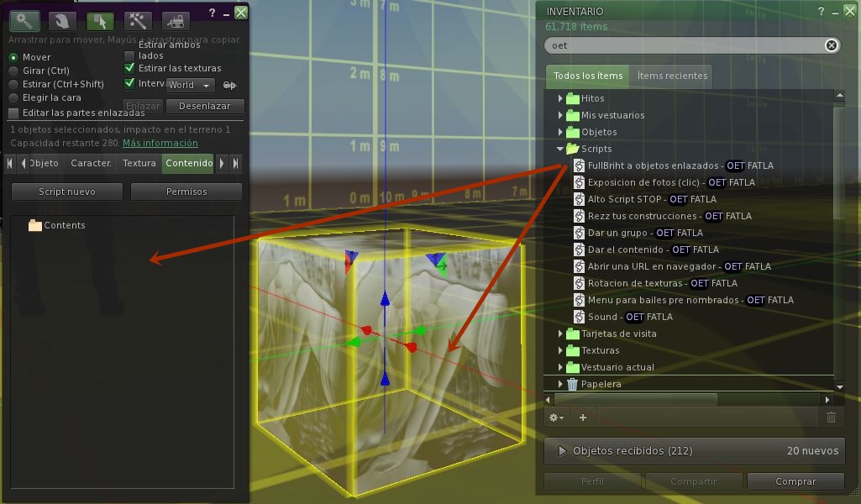Clear the inventory search text
Viewport: 861px width, 504px height.
pyautogui.click(x=831, y=45)
